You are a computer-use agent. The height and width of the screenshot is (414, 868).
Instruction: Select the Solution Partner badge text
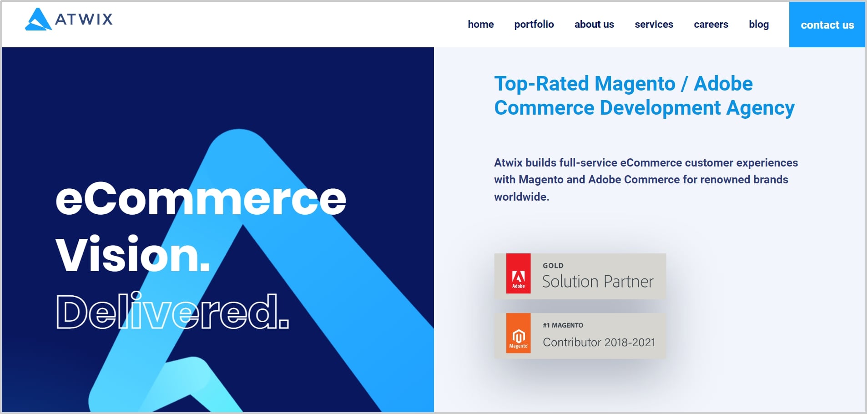coord(597,282)
